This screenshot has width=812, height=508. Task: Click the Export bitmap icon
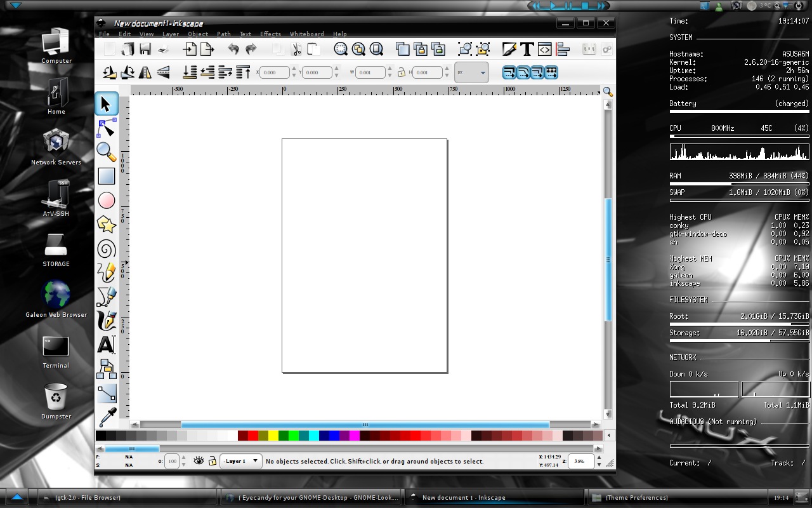click(x=207, y=49)
